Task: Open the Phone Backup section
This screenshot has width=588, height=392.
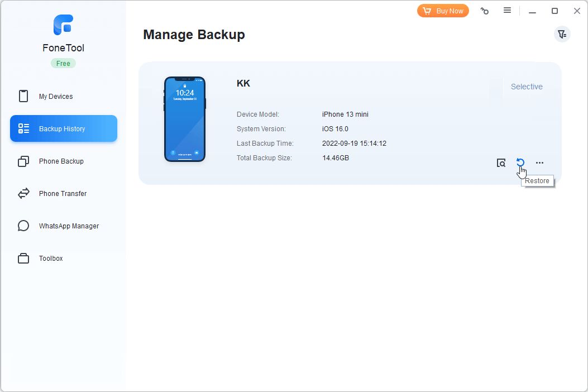Action: click(61, 161)
